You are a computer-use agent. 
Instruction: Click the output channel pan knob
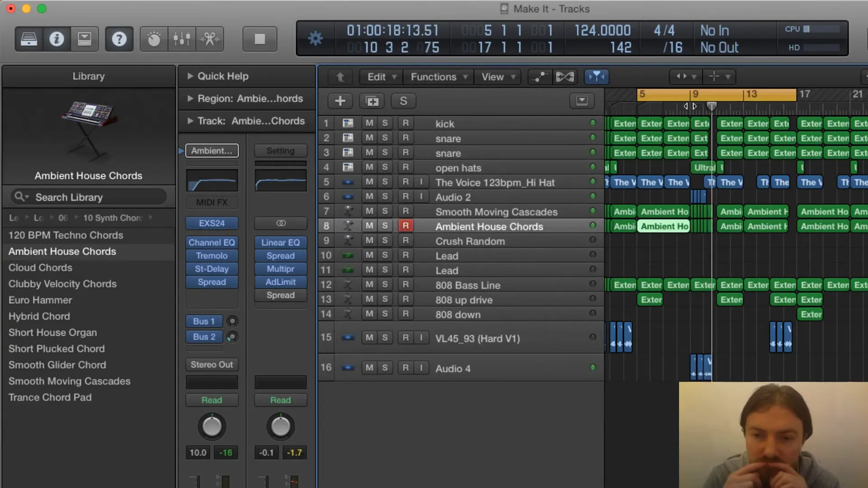click(x=280, y=427)
